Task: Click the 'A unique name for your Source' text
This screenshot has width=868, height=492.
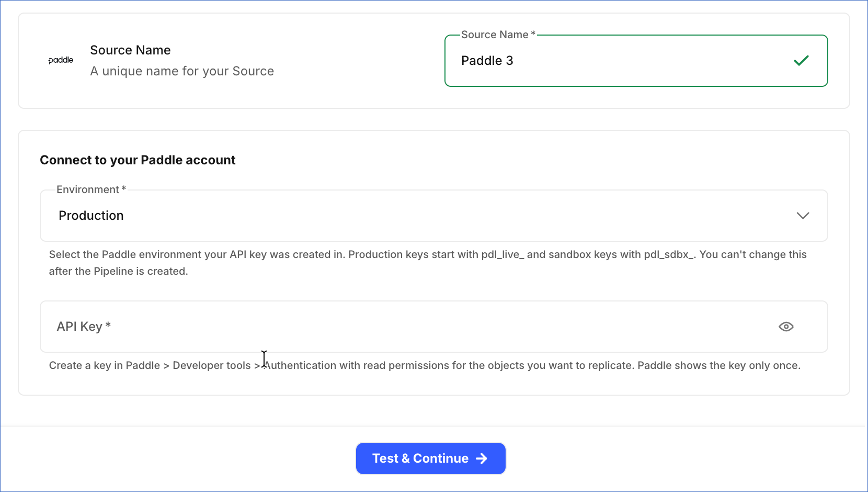Action: click(182, 71)
